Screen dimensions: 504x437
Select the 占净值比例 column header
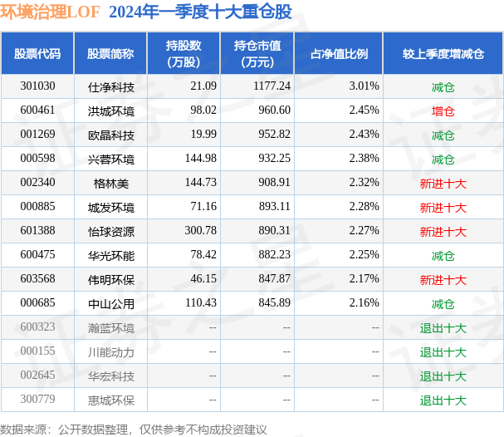pos(339,54)
